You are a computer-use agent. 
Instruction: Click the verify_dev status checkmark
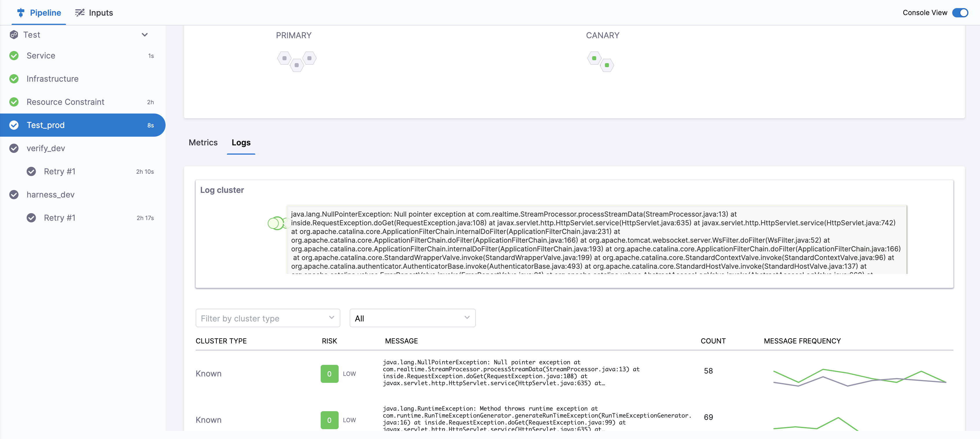[x=14, y=149]
